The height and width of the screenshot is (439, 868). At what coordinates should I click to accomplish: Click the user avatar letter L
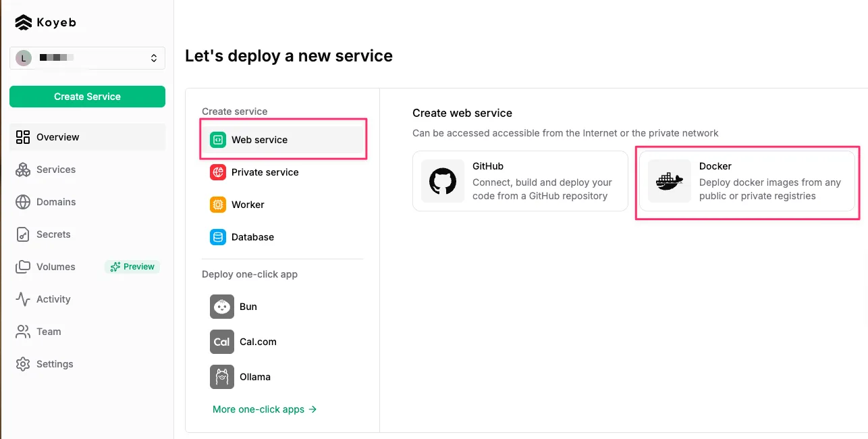click(24, 58)
